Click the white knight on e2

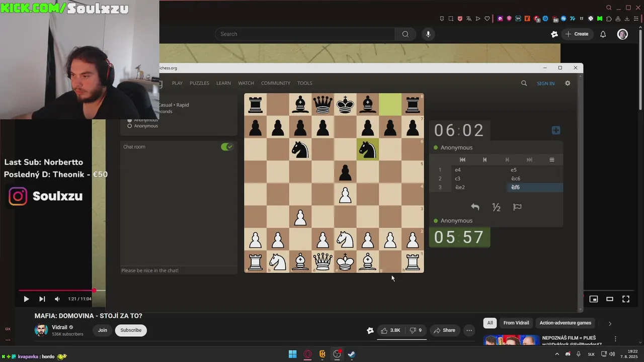(x=345, y=239)
